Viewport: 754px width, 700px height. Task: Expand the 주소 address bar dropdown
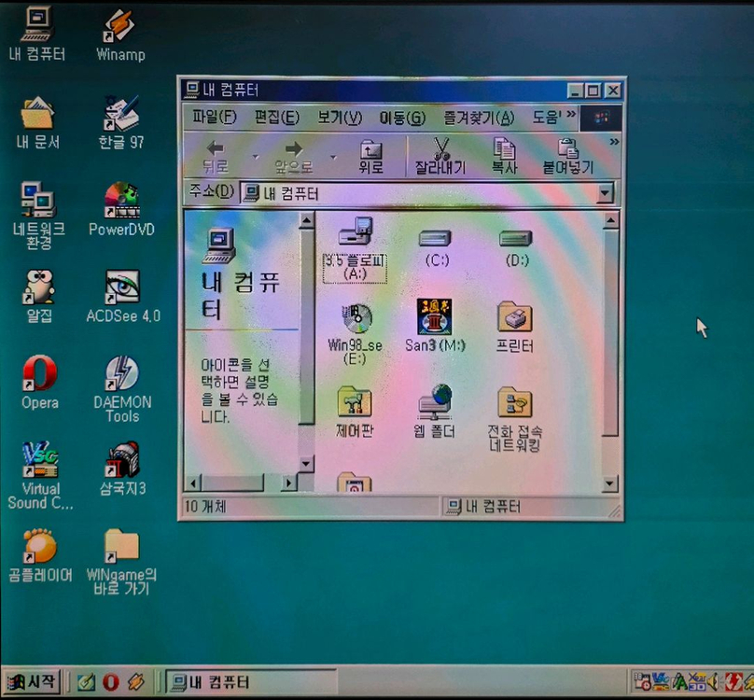pos(605,193)
